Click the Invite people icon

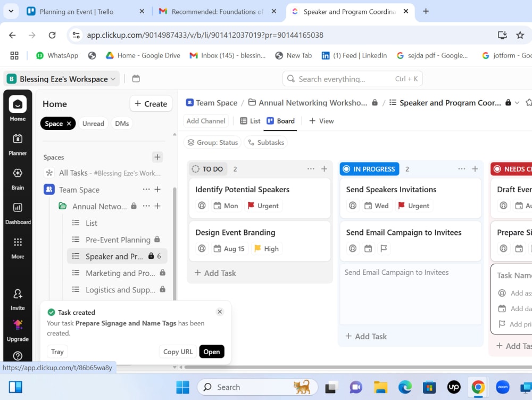click(18, 293)
